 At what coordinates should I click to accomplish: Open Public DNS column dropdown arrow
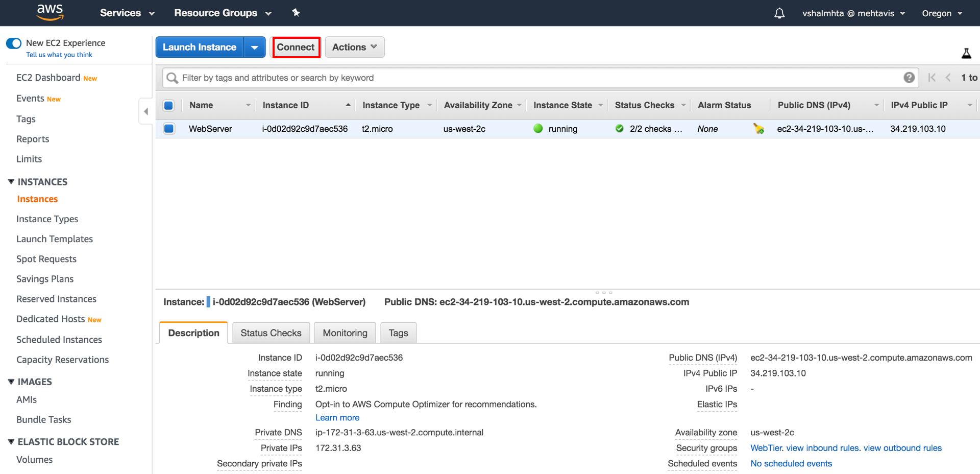pos(876,105)
